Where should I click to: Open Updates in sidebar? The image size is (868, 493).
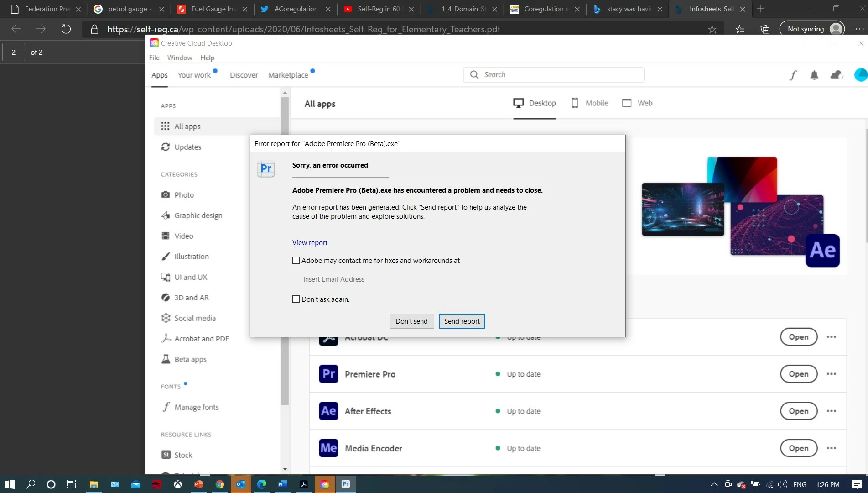pyautogui.click(x=187, y=147)
